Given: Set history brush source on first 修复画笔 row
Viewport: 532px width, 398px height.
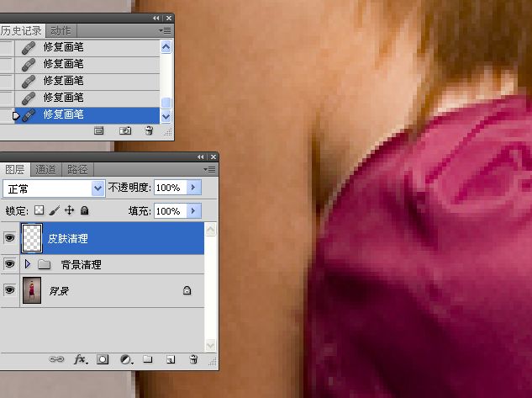Looking at the screenshot, I should click(x=7, y=48).
